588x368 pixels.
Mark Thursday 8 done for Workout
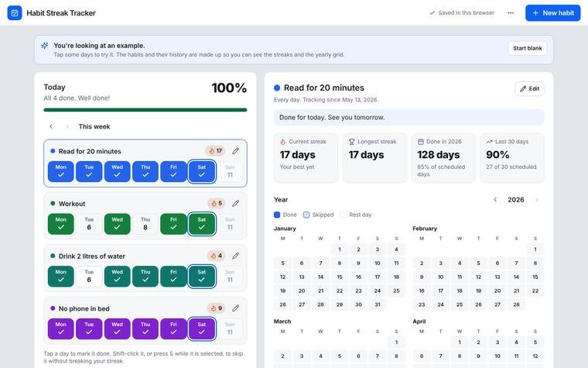pyautogui.click(x=145, y=224)
